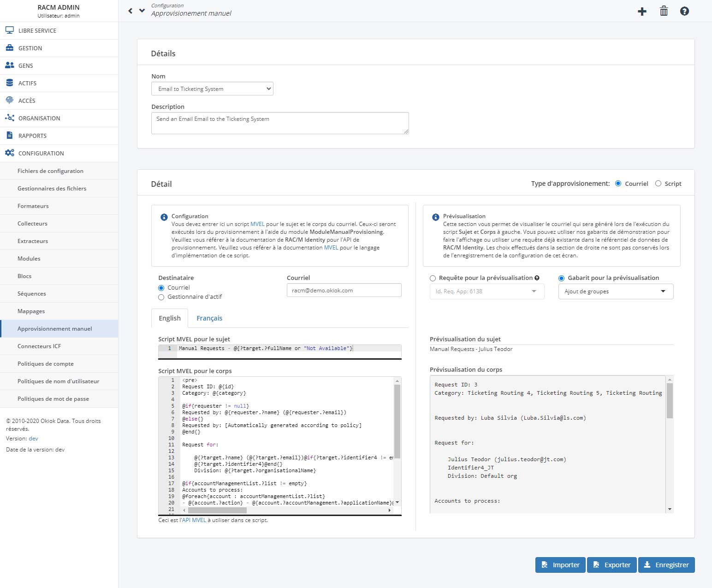The height and width of the screenshot is (588, 712).
Task: Open Politiques de compte menu item
Action: (59, 363)
